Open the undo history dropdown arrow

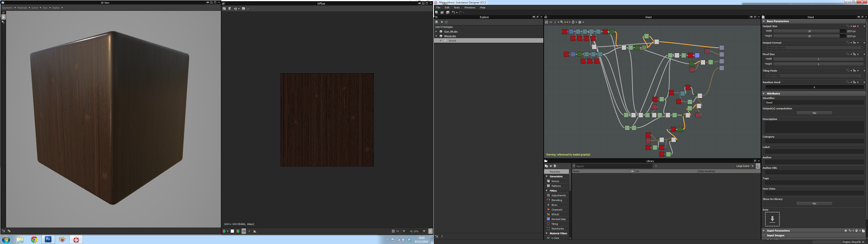tap(457, 12)
